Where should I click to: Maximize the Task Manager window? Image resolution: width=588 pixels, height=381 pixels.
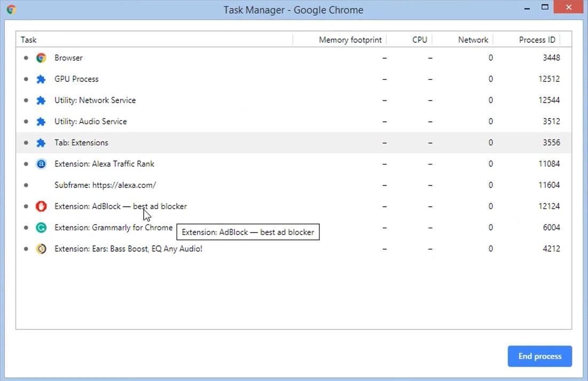click(545, 7)
